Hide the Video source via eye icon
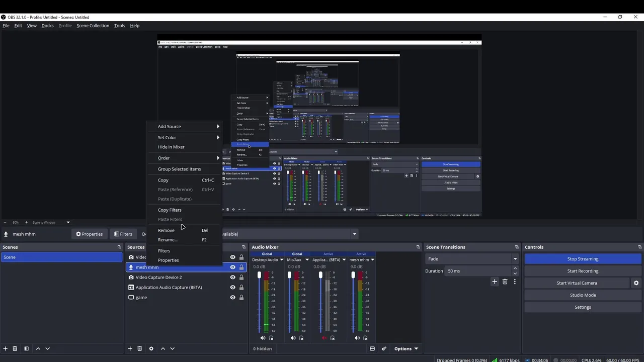 (232, 257)
